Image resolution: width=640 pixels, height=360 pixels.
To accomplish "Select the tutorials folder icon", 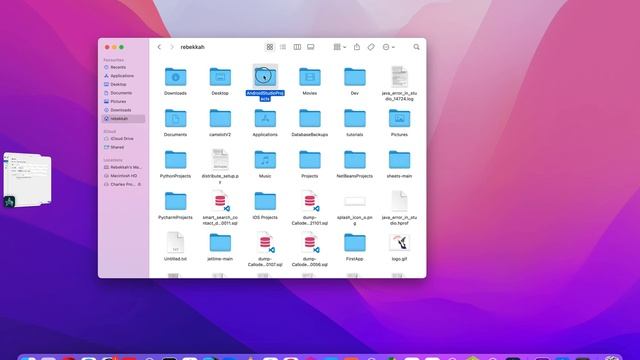I will click(x=355, y=118).
